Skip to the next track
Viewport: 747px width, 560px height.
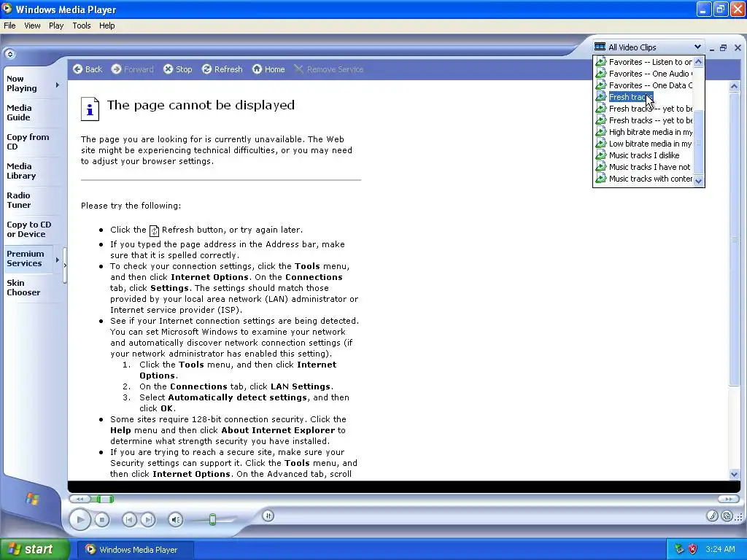148,519
